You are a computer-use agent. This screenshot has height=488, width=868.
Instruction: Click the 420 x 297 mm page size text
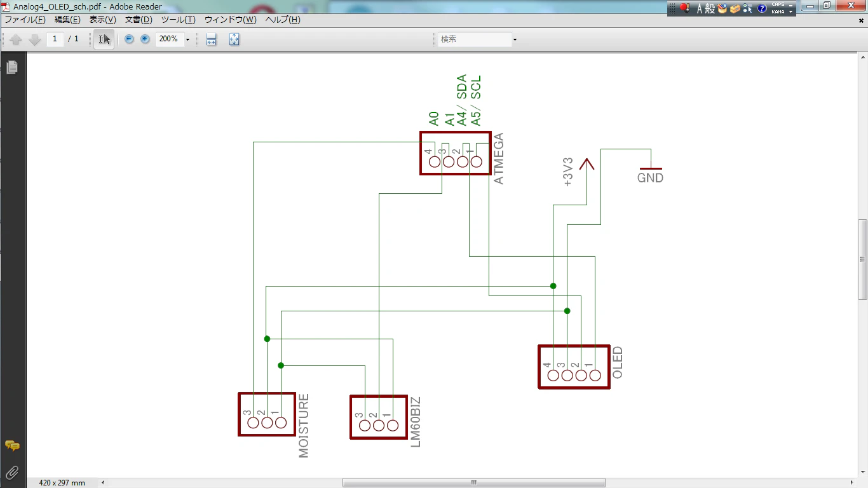62,483
